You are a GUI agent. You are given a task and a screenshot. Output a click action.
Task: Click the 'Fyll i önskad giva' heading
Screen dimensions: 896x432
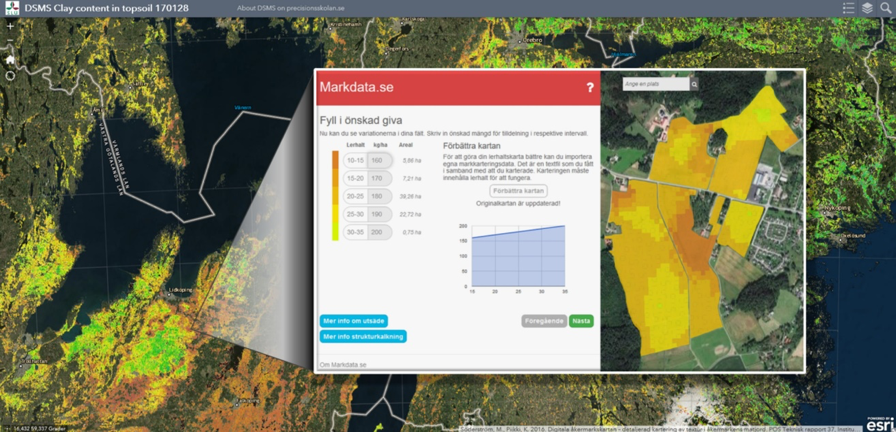361,121
